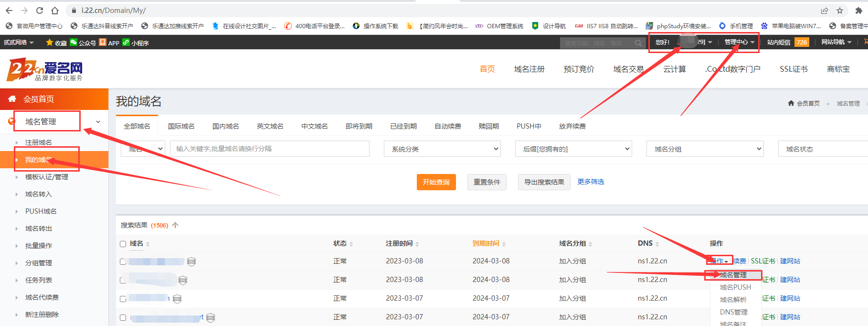868x326 pixels.
Task: Open the 网站导航 dropdown
Action: [836, 42]
